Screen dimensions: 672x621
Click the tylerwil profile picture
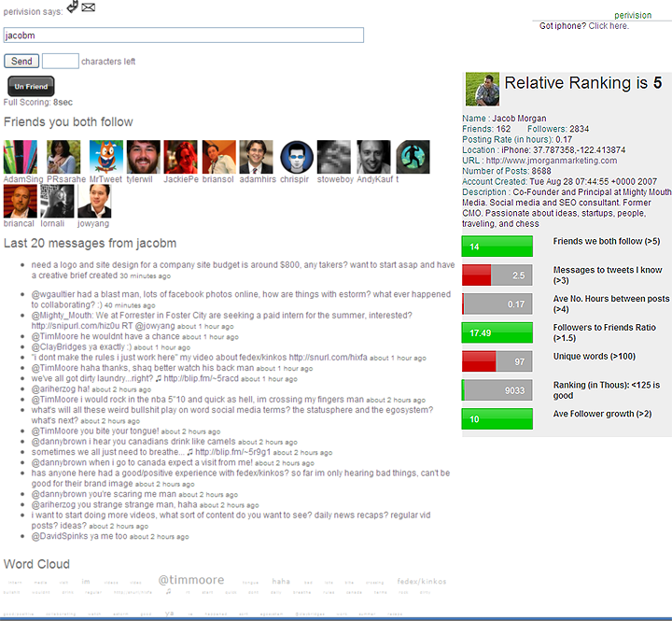point(143,157)
